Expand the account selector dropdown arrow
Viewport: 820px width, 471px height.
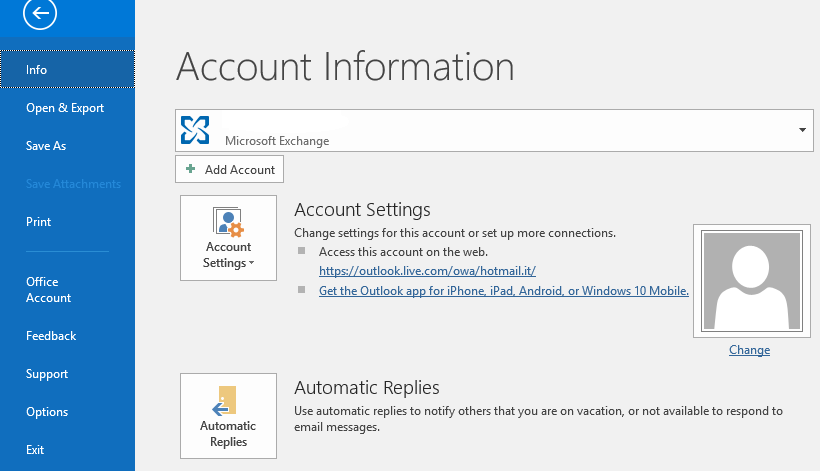point(802,130)
